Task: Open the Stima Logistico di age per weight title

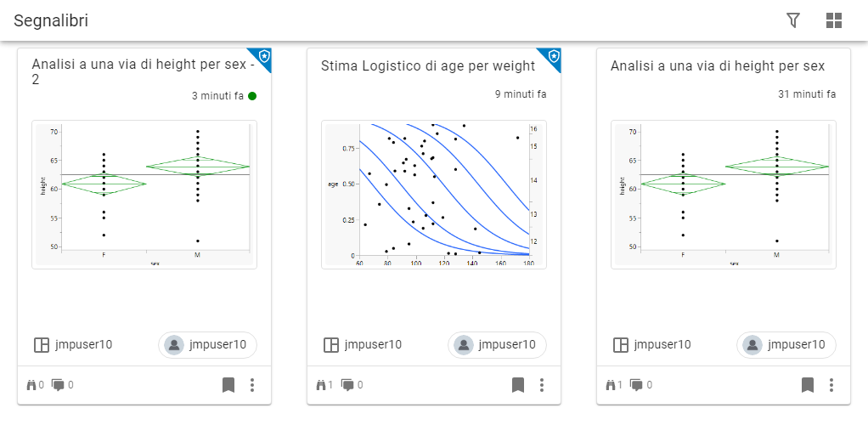Action: (x=428, y=65)
